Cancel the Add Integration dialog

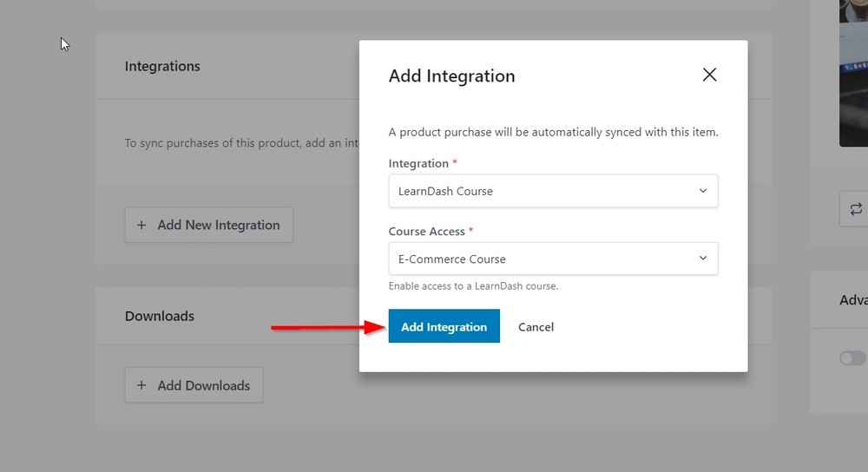[x=536, y=327]
